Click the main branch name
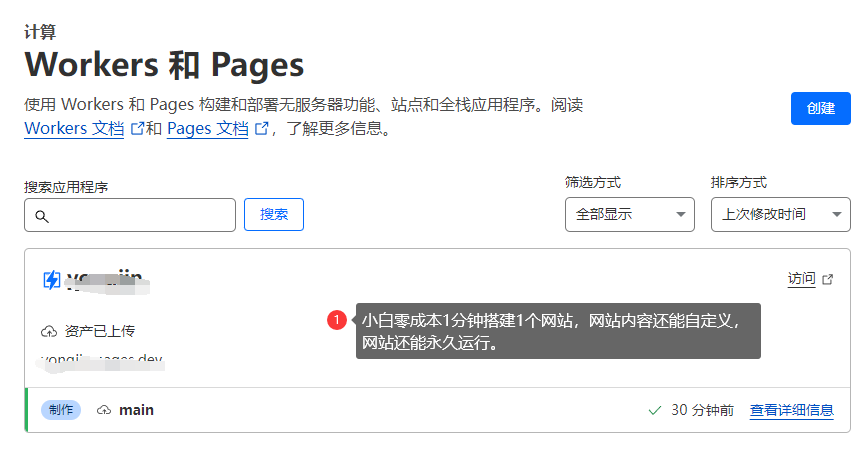Image resolution: width=867 pixels, height=453 pixels. pyautogui.click(x=137, y=410)
